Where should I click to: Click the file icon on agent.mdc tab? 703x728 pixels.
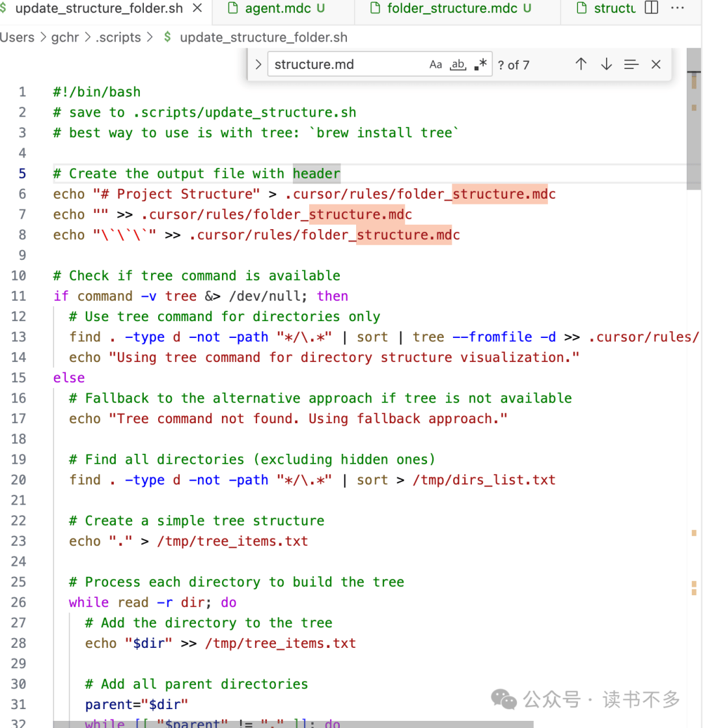232,8
